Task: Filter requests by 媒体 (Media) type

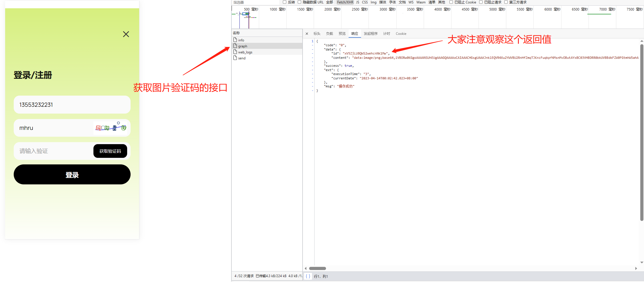Action: tap(383, 2)
